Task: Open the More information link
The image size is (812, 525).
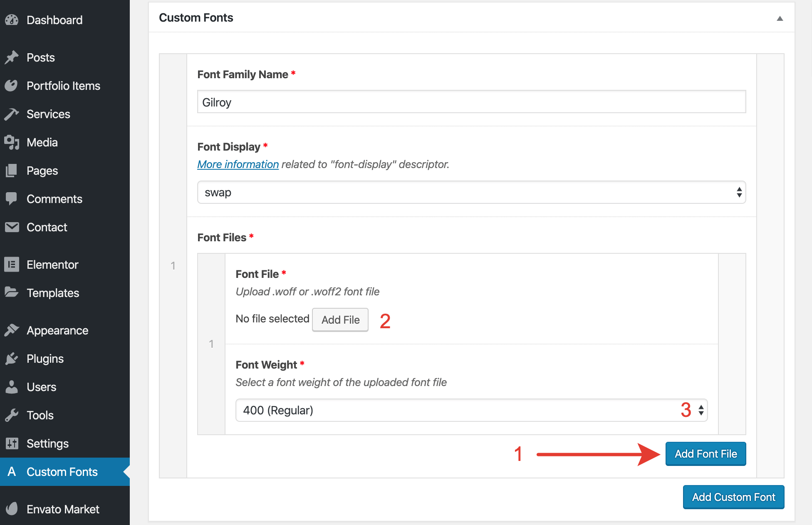Action: point(238,164)
